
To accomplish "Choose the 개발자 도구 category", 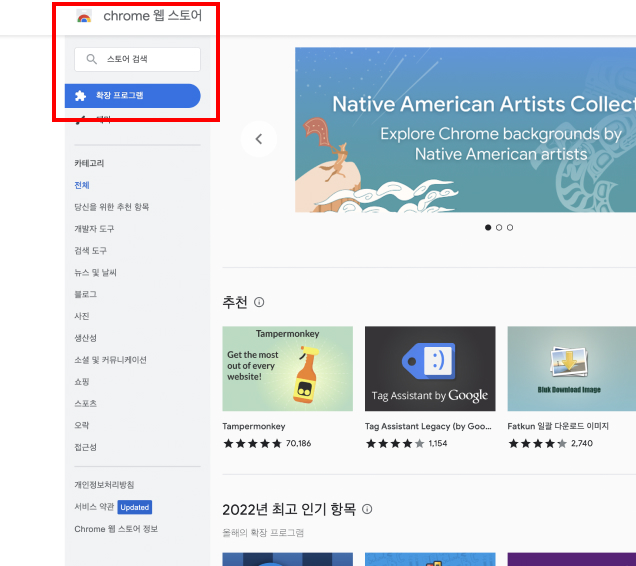I will point(94,229).
